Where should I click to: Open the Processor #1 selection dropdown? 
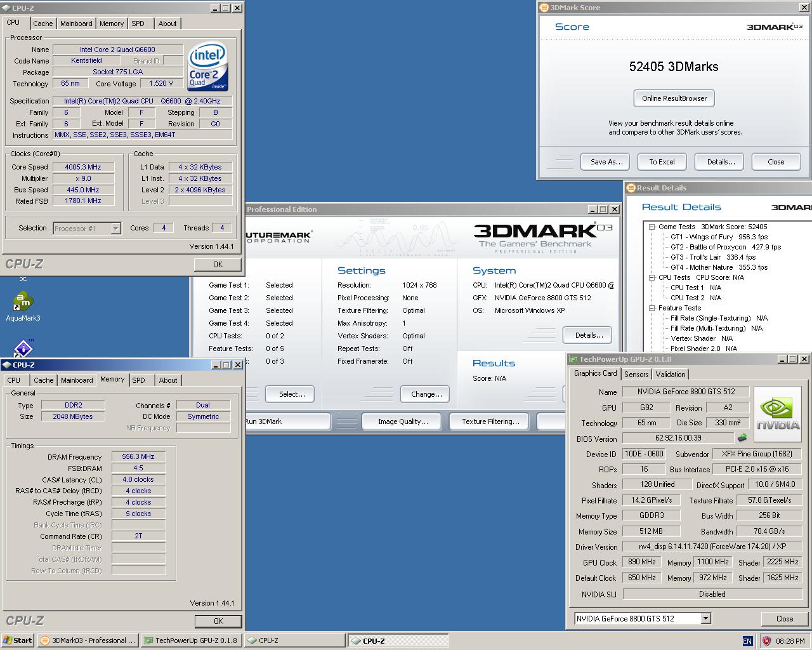pyautogui.click(x=115, y=229)
